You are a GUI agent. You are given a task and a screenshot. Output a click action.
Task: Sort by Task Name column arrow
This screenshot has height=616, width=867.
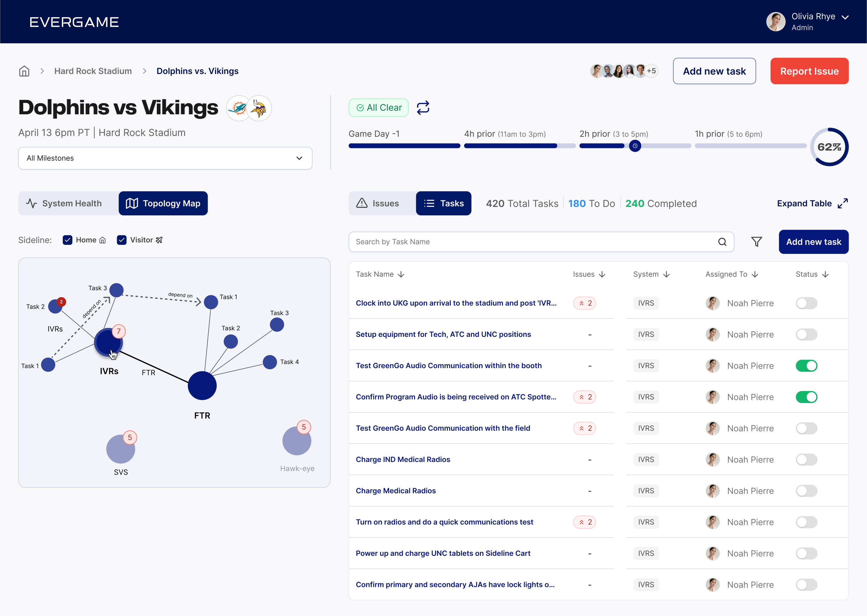click(401, 274)
